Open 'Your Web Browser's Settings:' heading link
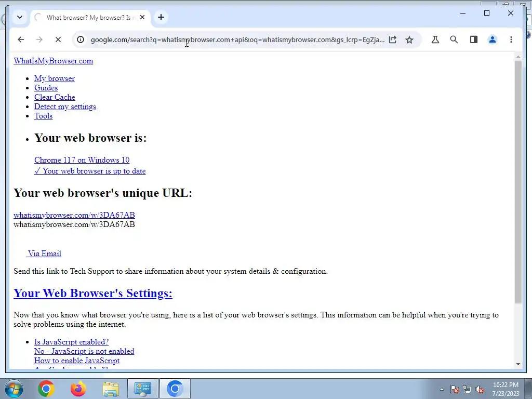Image resolution: width=532 pixels, height=399 pixels. (x=93, y=293)
